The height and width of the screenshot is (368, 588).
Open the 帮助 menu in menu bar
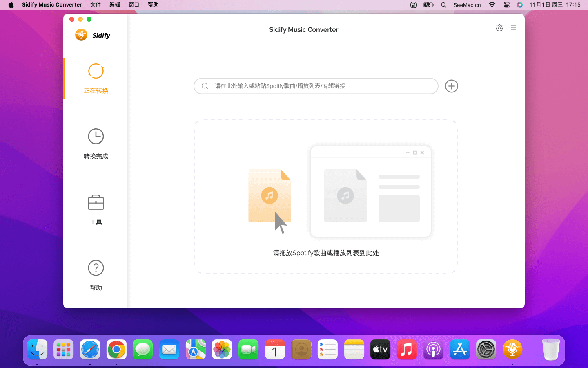point(153,5)
